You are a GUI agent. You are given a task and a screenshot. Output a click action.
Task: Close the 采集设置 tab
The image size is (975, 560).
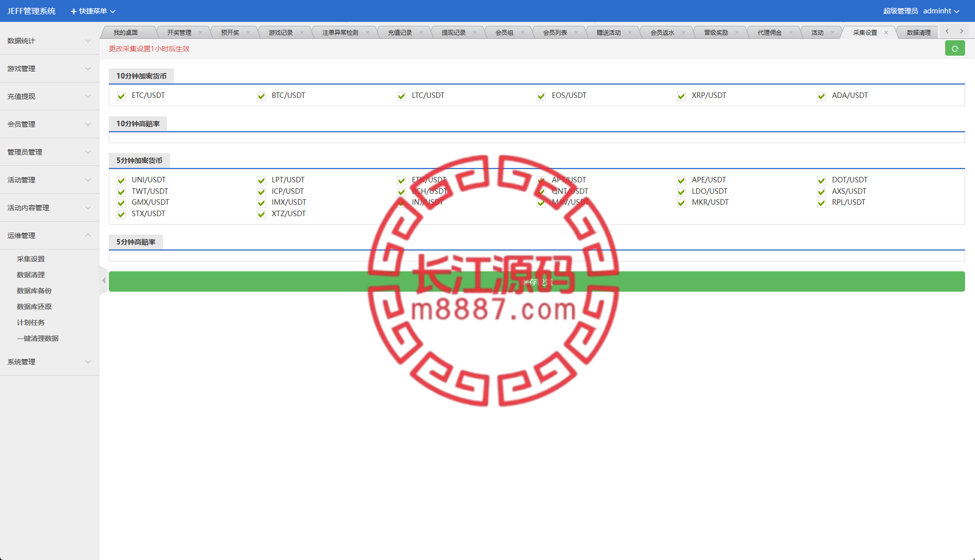pyautogui.click(x=886, y=33)
